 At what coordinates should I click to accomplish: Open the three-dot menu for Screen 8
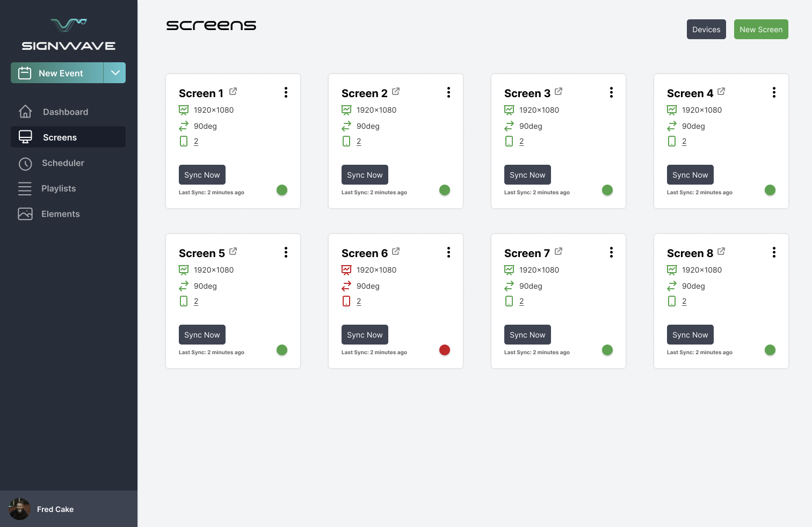click(774, 252)
